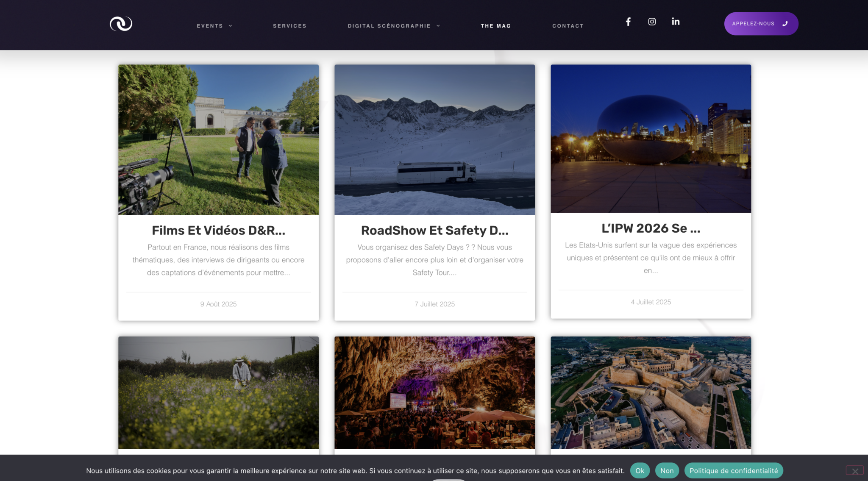Open RoadShow Et Safety D... article title
Image resolution: width=868 pixels, height=481 pixels.
click(434, 231)
